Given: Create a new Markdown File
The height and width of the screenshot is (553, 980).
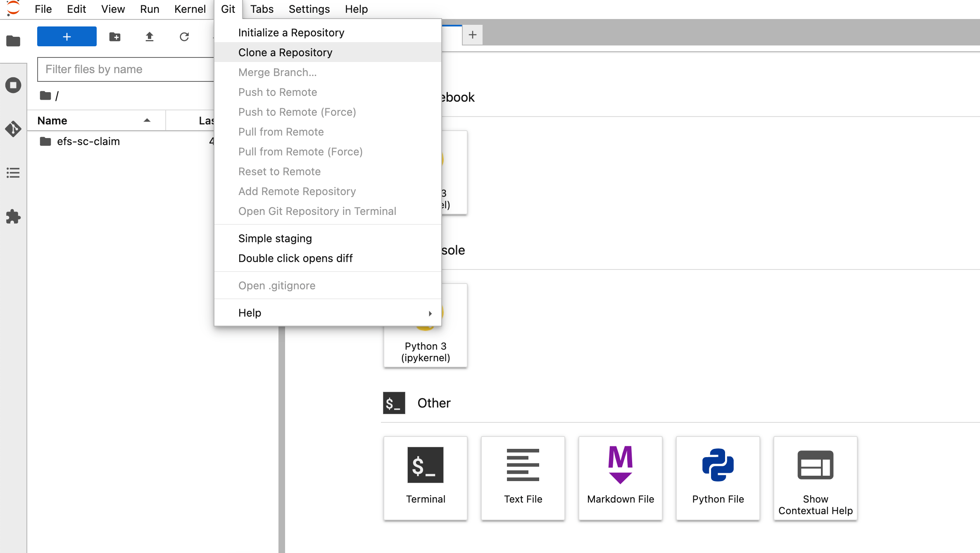Looking at the screenshot, I should click(x=621, y=478).
